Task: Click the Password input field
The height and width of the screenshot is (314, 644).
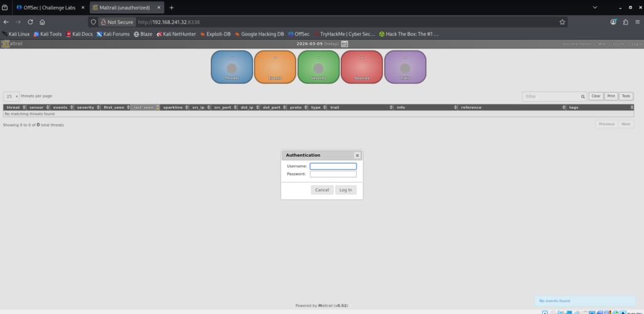Action: click(333, 174)
